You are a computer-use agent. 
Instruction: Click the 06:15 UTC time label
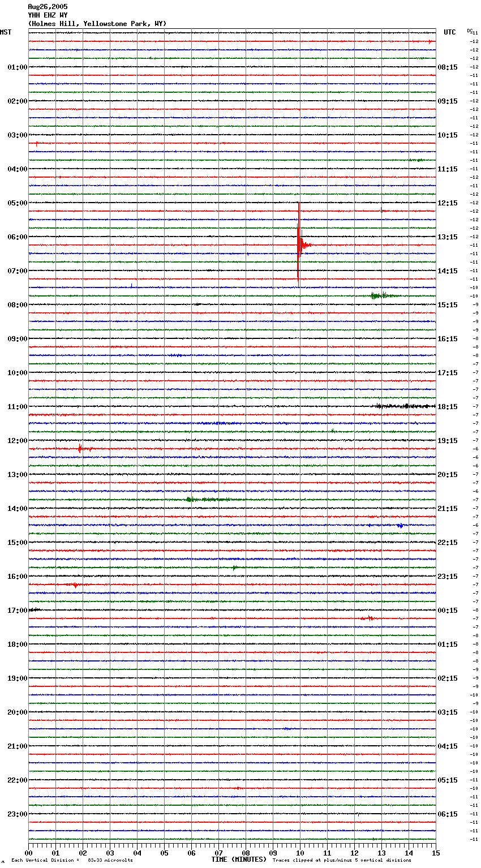point(448,814)
